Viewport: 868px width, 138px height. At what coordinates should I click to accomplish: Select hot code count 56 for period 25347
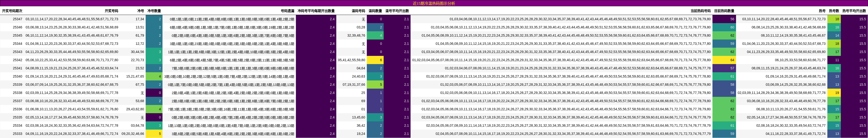[x=724, y=19]
